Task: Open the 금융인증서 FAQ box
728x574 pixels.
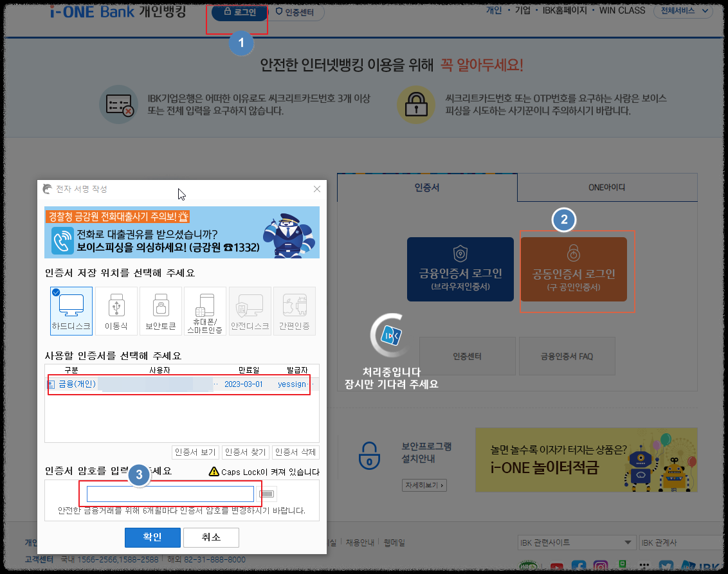Action: (567, 356)
